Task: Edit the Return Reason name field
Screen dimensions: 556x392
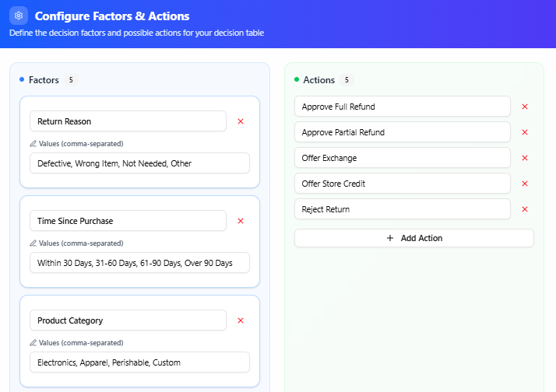Action: (128, 121)
